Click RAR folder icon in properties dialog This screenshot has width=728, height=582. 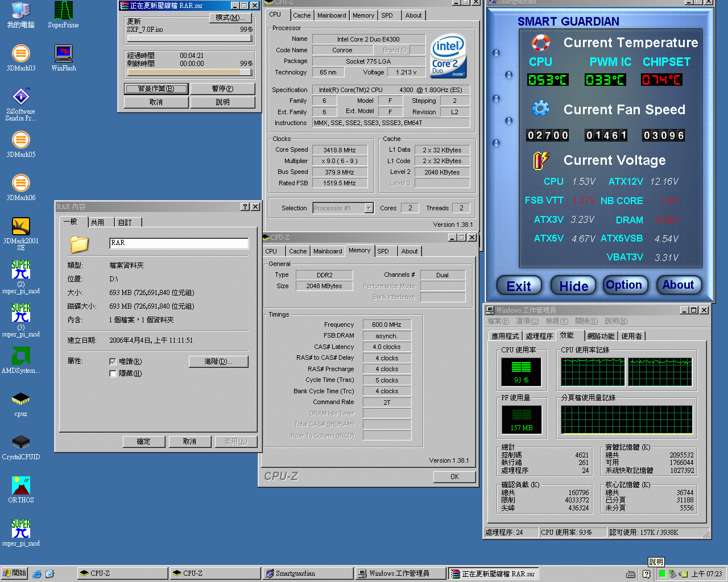pos(80,244)
